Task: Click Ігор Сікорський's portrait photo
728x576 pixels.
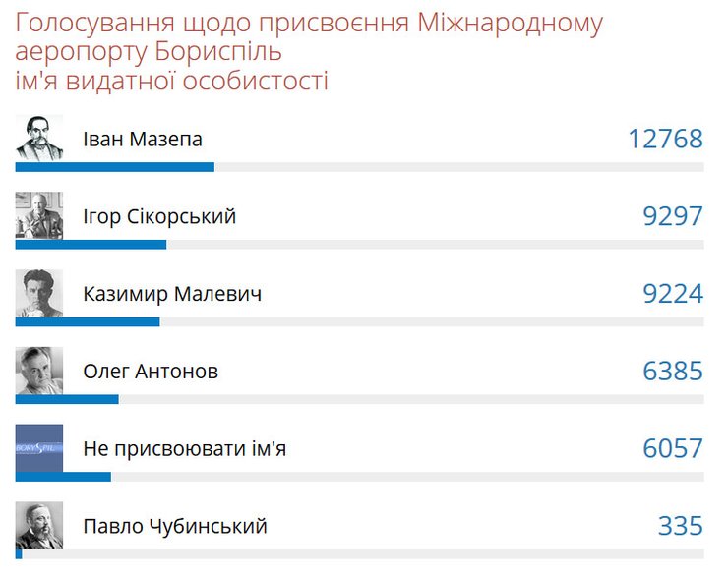Action: pyautogui.click(x=39, y=216)
